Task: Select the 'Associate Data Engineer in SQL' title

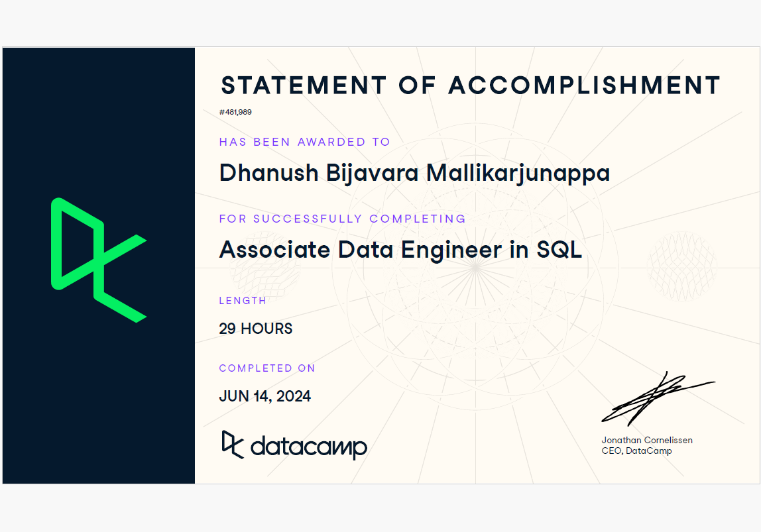Action: [400, 250]
